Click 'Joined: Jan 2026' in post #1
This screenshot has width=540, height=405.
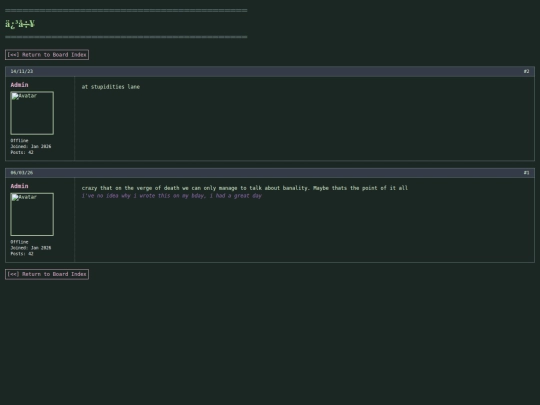tap(31, 248)
